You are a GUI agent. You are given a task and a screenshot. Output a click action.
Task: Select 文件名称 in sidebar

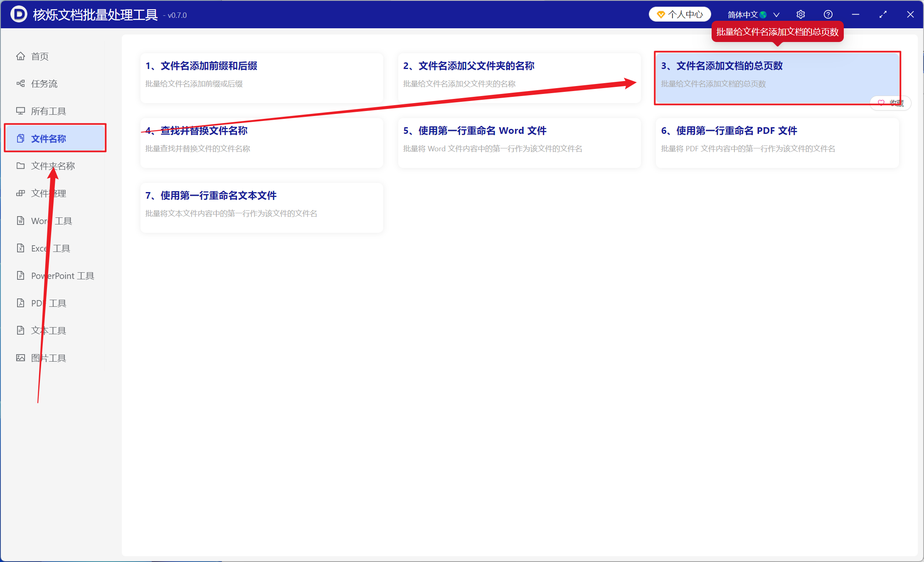55,138
